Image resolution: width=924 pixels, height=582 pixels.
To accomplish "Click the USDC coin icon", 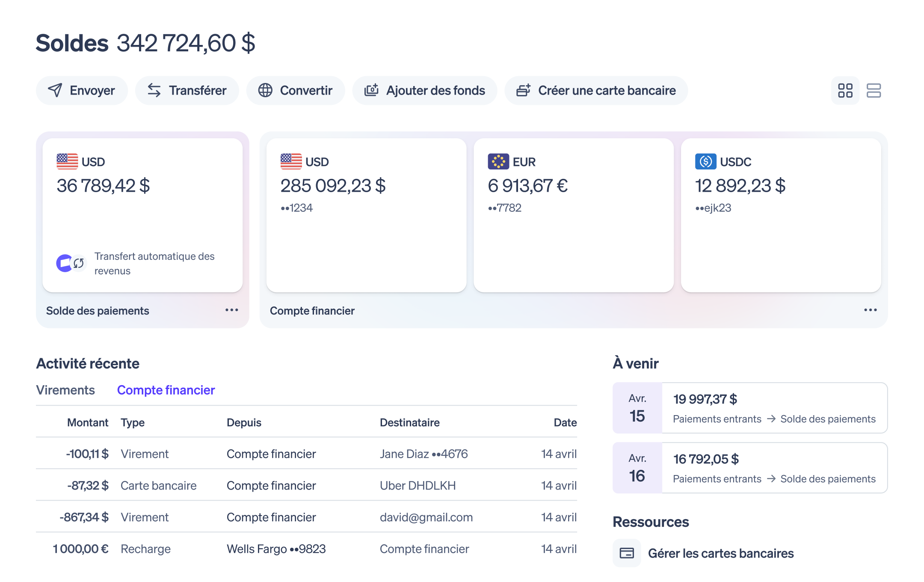I will pyautogui.click(x=705, y=161).
